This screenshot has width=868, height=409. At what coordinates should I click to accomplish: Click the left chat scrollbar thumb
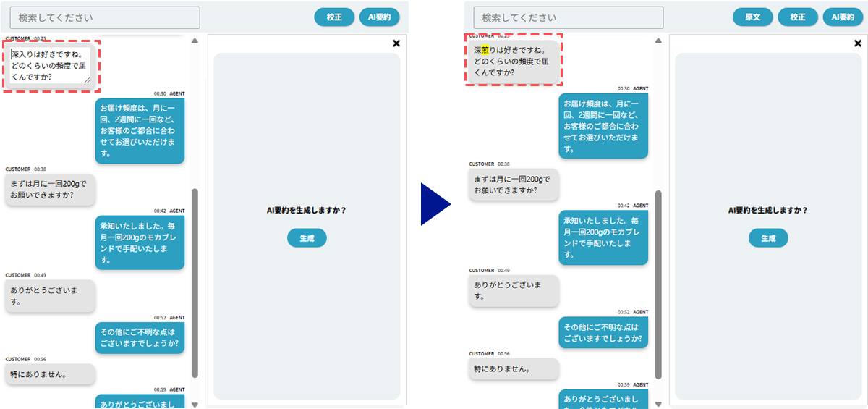tap(195, 282)
